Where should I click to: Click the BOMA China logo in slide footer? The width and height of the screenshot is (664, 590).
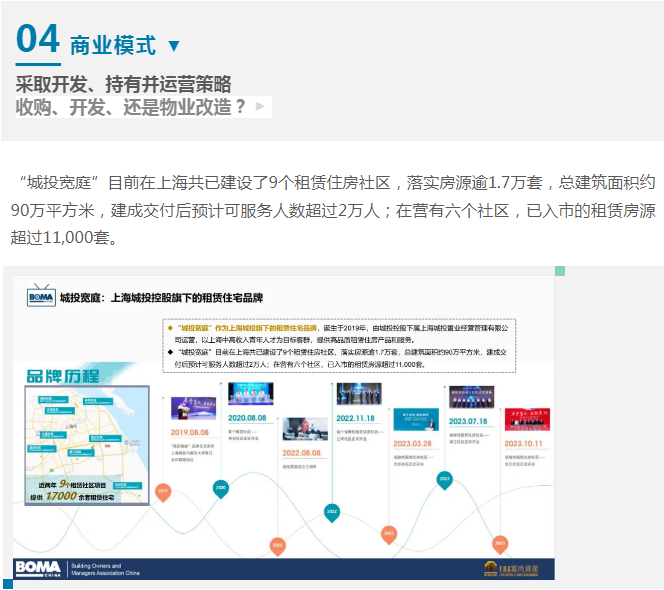(x=38, y=568)
